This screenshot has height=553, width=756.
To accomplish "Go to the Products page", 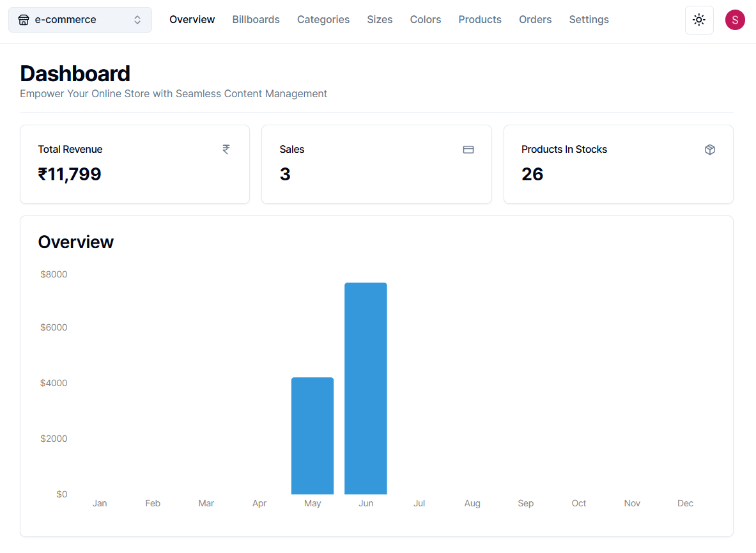I will 480,20.
